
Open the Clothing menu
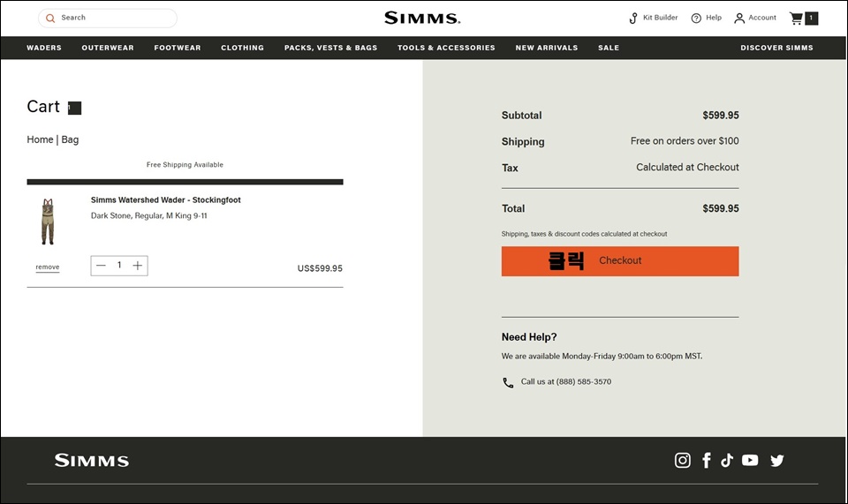pyautogui.click(x=242, y=48)
